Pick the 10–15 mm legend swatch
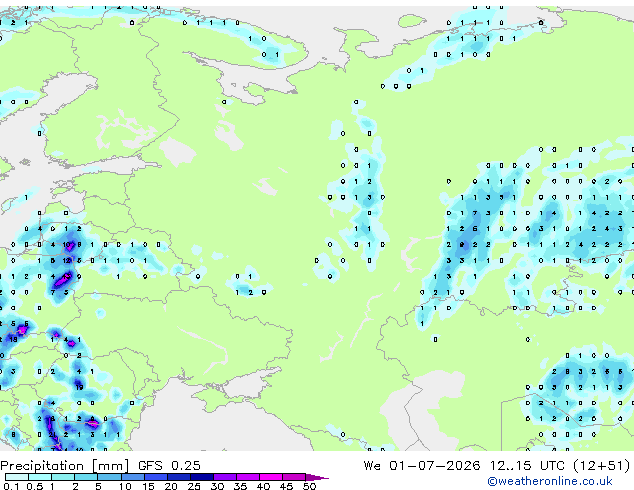 (132, 477)
